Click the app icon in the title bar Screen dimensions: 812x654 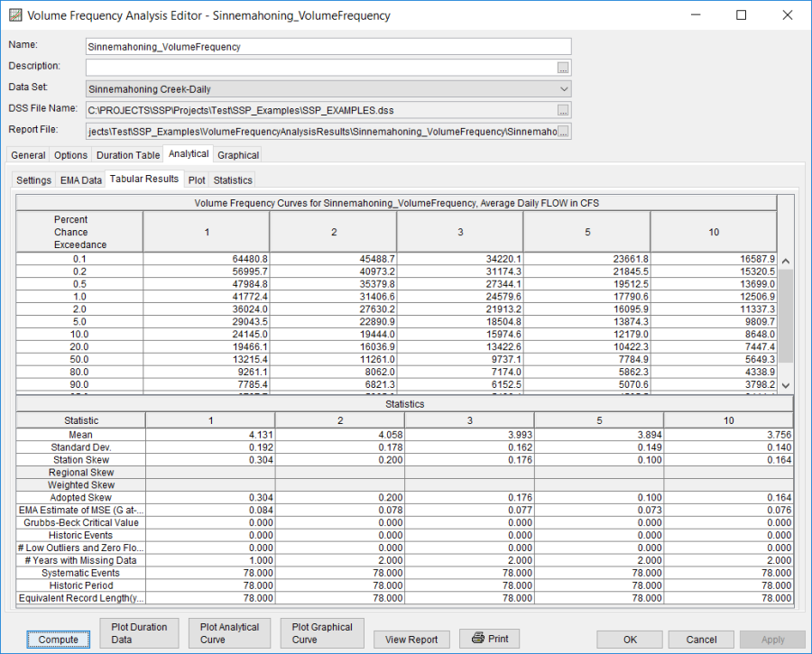pos(15,15)
